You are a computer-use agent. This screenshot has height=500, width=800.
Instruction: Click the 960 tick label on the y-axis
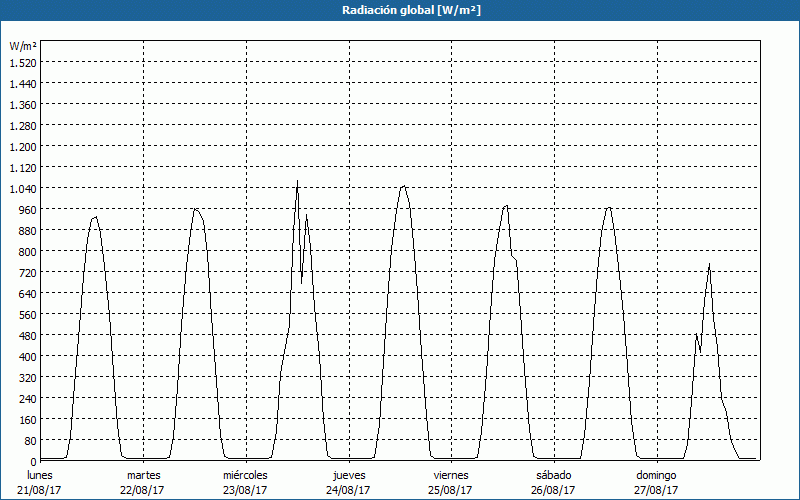point(26,210)
